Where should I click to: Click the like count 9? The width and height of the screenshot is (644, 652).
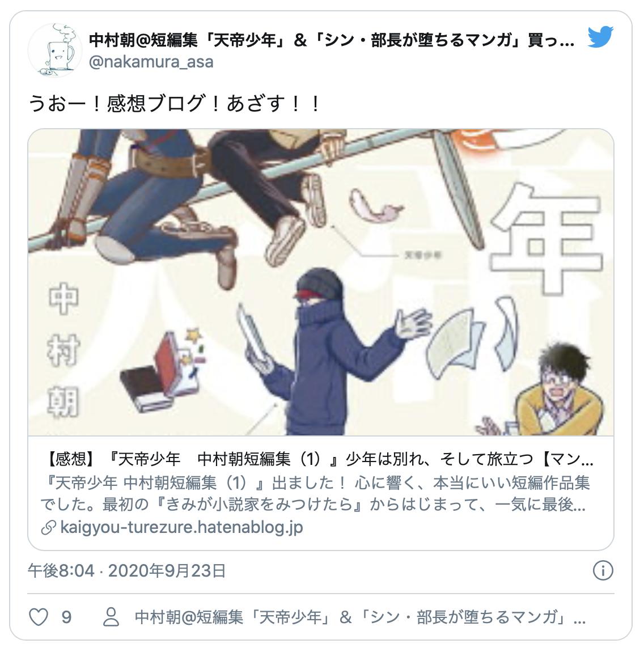pos(66,617)
